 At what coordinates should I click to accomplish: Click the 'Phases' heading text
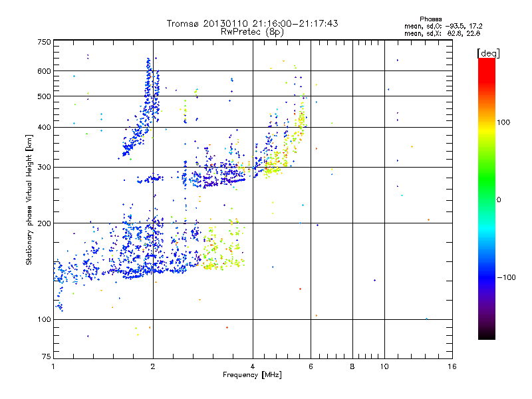tap(430, 19)
